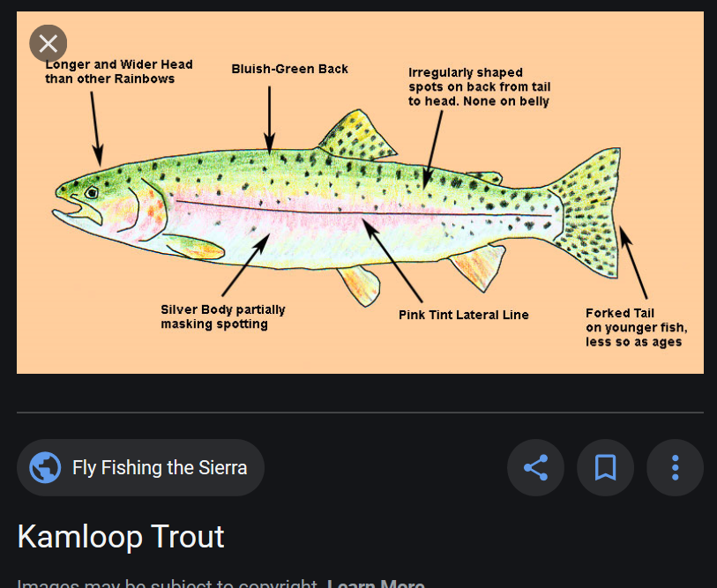
Task: Click the Pink Tint Lateral Line label
Action: point(464,315)
